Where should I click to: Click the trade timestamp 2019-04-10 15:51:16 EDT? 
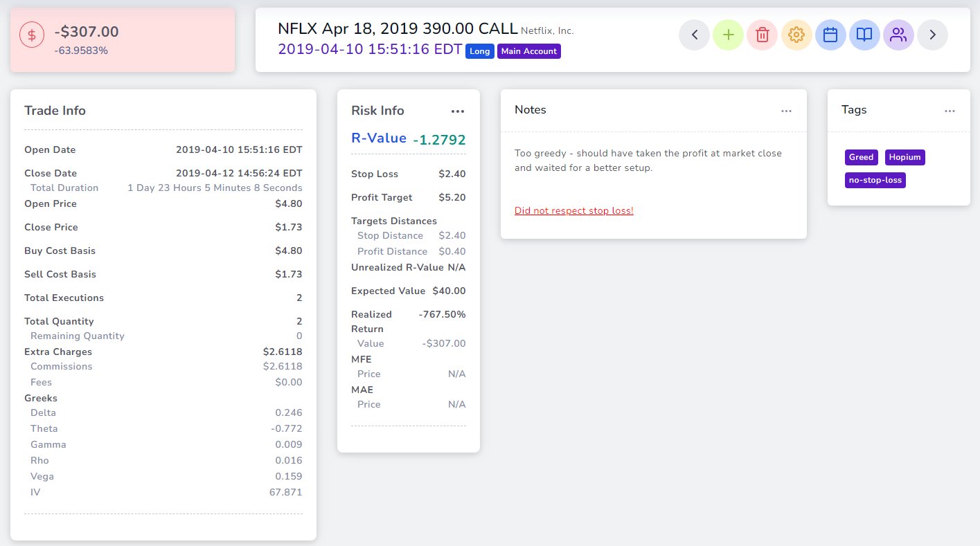coord(370,49)
